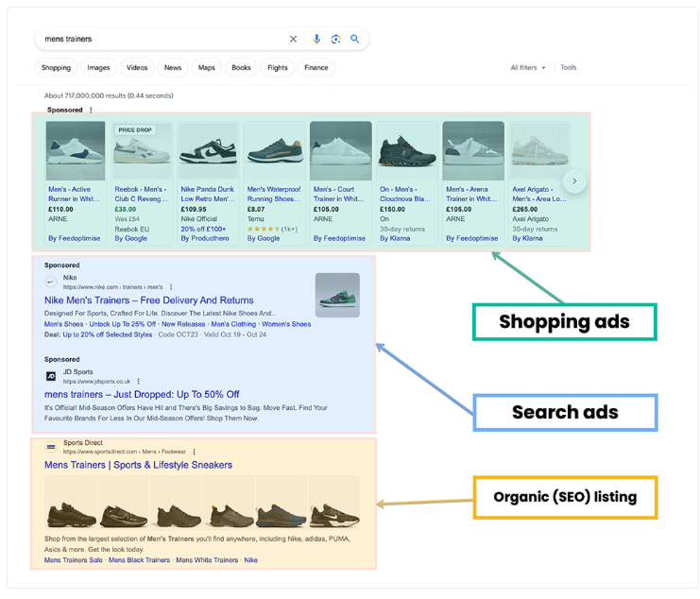Viewport: 700px width, 599px height.
Task: Clear the search box text with X
Action: tap(293, 39)
